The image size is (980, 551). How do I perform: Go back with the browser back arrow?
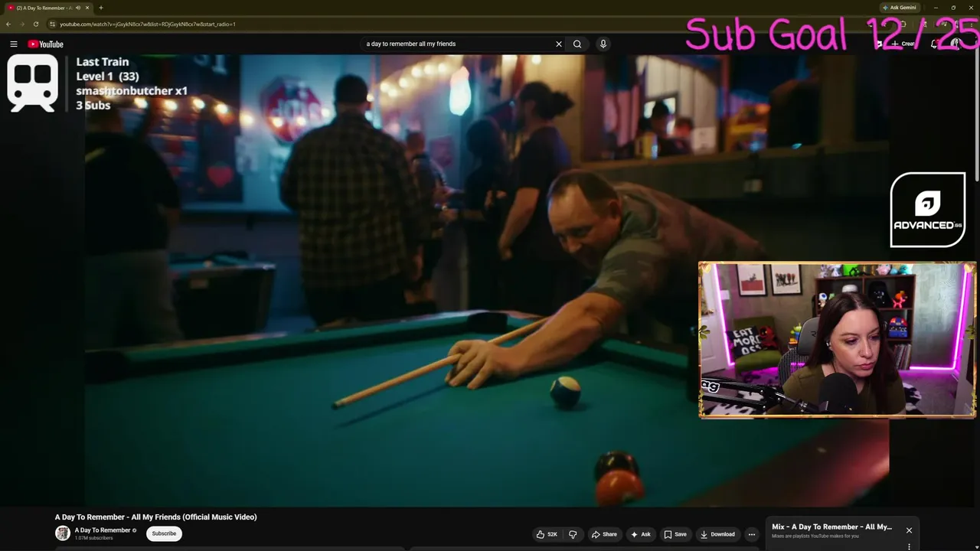(8, 24)
